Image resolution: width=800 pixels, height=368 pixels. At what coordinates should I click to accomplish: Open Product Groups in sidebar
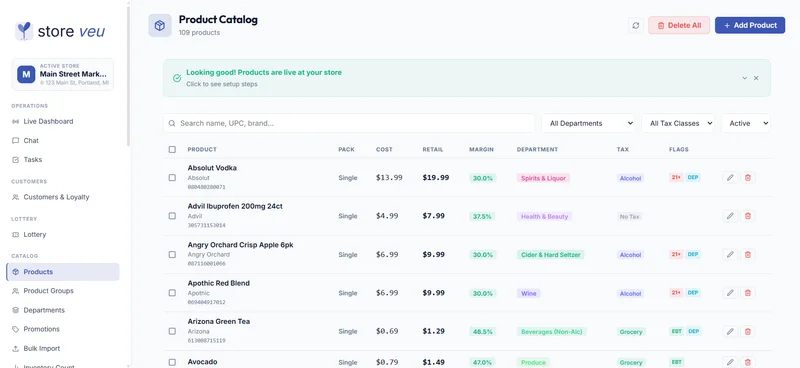pyautogui.click(x=48, y=291)
